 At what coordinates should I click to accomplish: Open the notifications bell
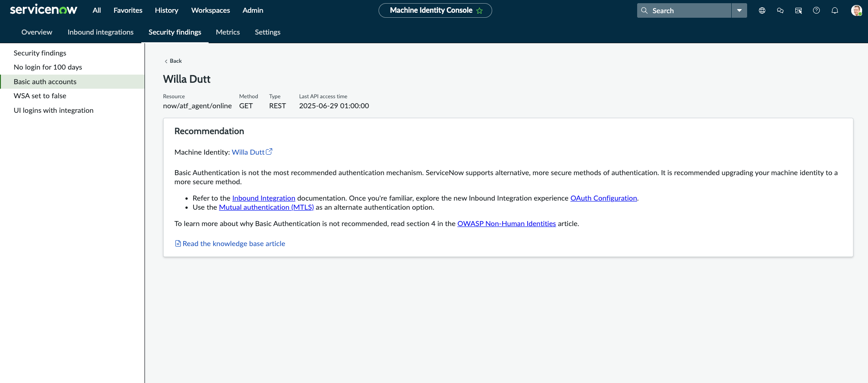(x=835, y=10)
